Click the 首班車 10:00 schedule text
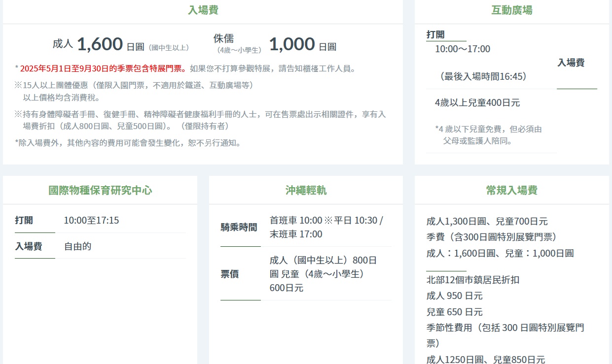Image resolution: width=612 pixels, height=364 pixels. [x=296, y=220]
